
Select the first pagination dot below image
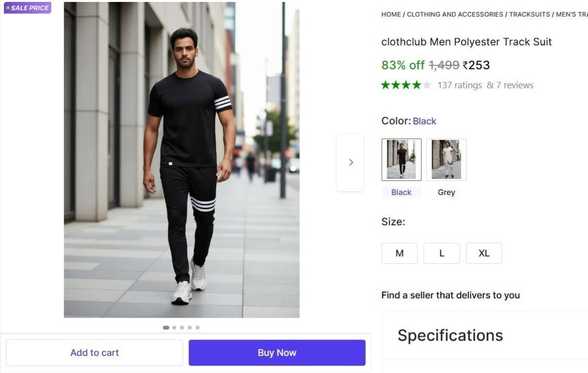tap(166, 327)
